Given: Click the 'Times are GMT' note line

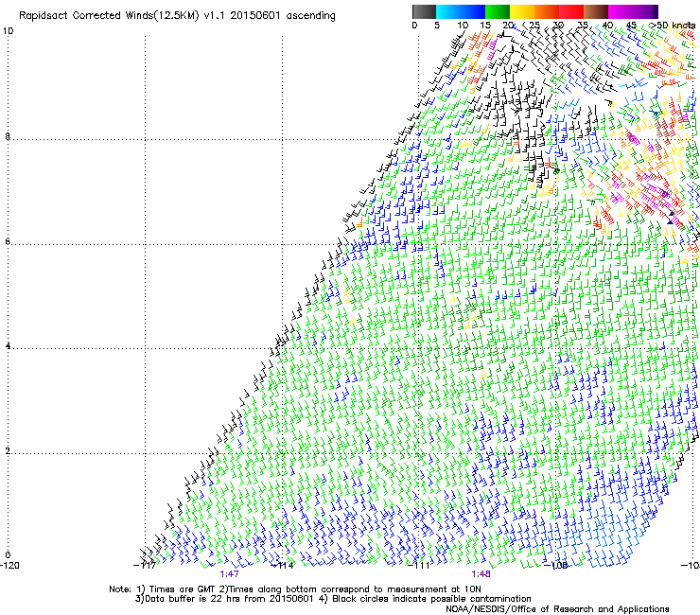Looking at the screenshot, I should click(x=295, y=589).
